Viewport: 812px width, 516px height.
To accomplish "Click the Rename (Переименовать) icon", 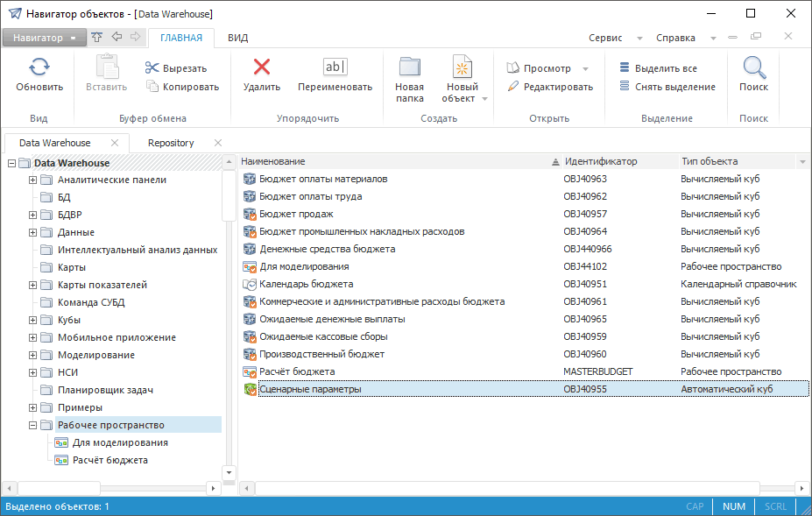I will point(335,67).
